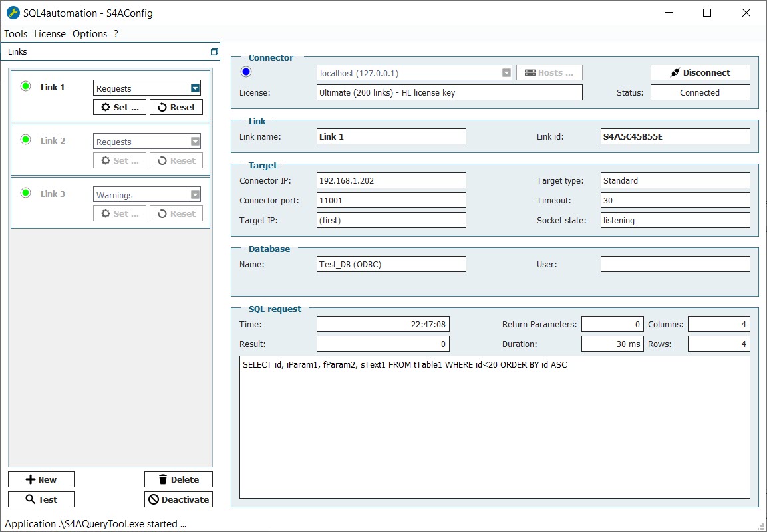Click the Delete trash button
767x532 pixels.
[178, 479]
